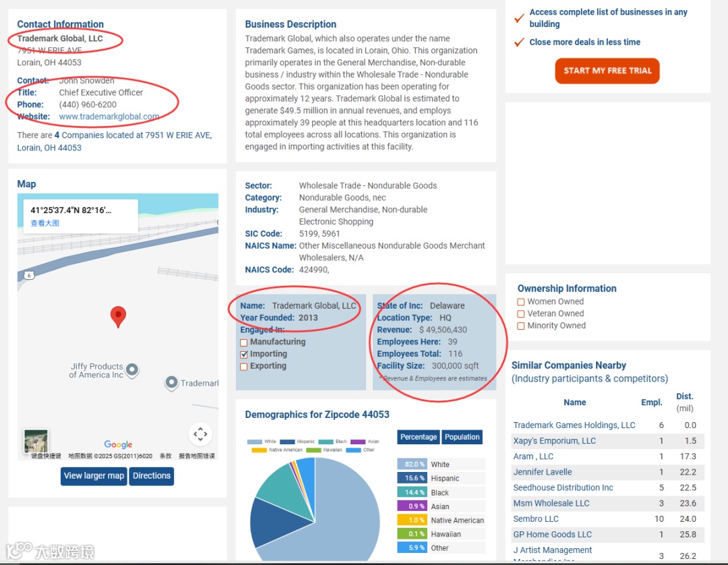This screenshot has height=565, width=728.
Task: Click the 1.0 % Native American swatch
Action: pos(413,520)
